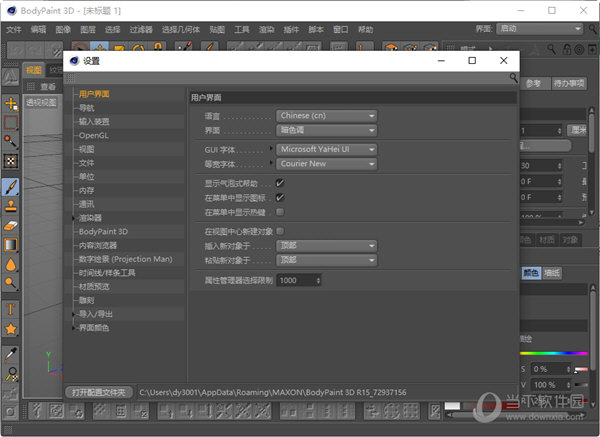Click the S saturation slider bar

click(581, 369)
